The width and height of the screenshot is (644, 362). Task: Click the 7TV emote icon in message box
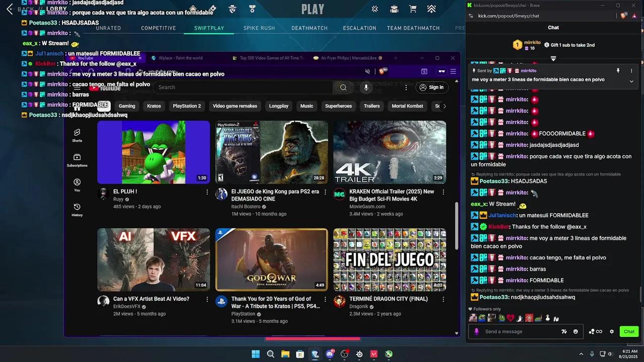coord(564,332)
